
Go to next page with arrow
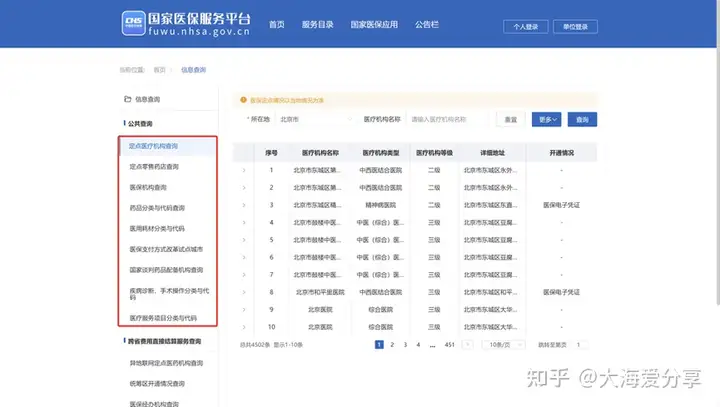[x=467, y=345]
